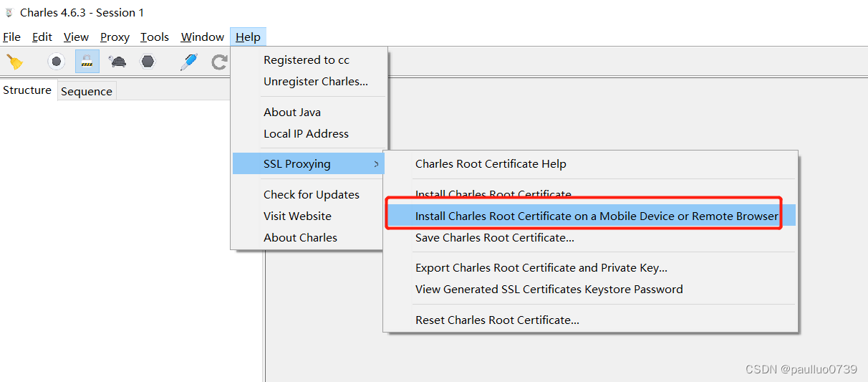Viewport: 868px width, 382px height.
Task: Install root certificate on Mobile Device or Remote Browser
Action: (591, 216)
